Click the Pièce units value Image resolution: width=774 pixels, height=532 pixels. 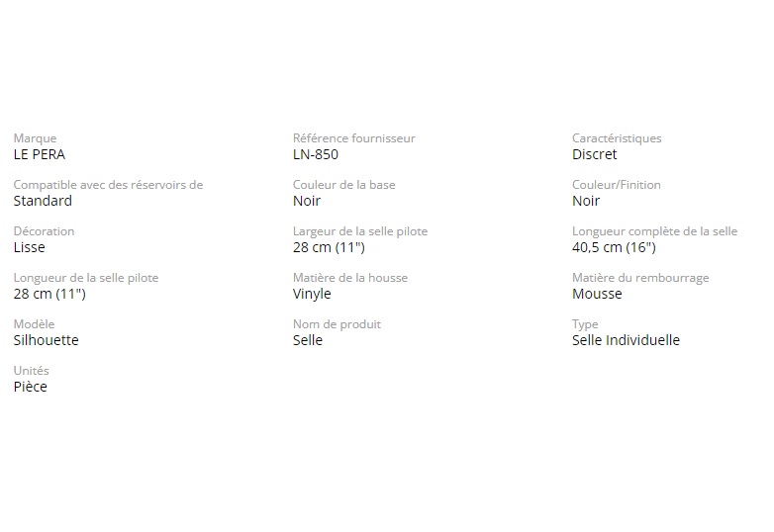[x=30, y=387]
